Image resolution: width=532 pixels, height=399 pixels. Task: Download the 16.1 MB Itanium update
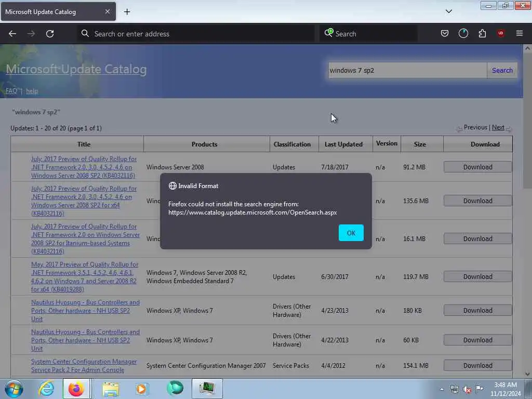pyautogui.click(x=478, y=239)
